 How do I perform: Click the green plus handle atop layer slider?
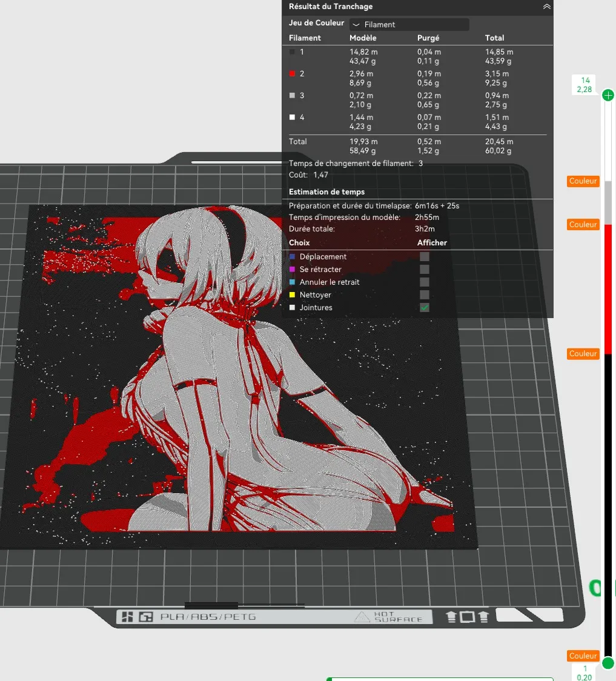pos(608,95)
